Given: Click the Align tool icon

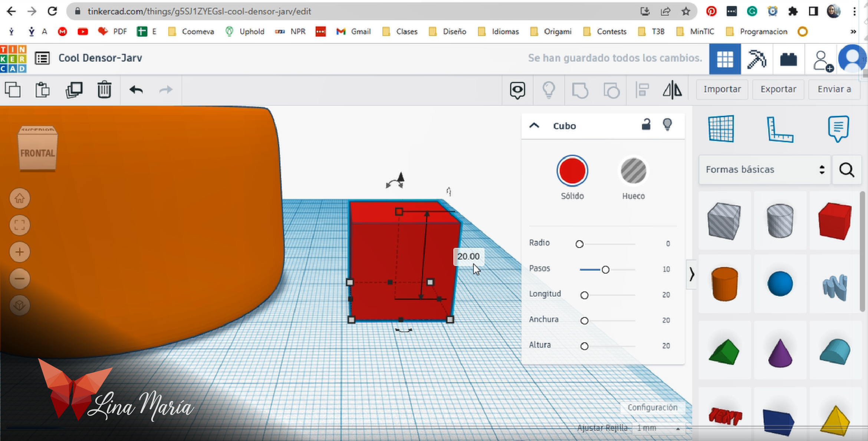Looking at the screenshot, I should 642,90.
